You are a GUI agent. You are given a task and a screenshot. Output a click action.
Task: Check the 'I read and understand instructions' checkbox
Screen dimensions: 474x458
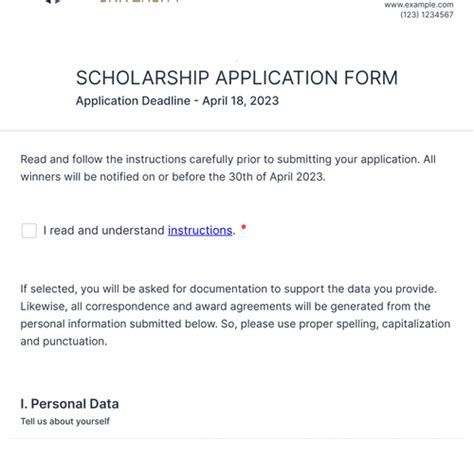pyautogui.click(x=29, y=231)
